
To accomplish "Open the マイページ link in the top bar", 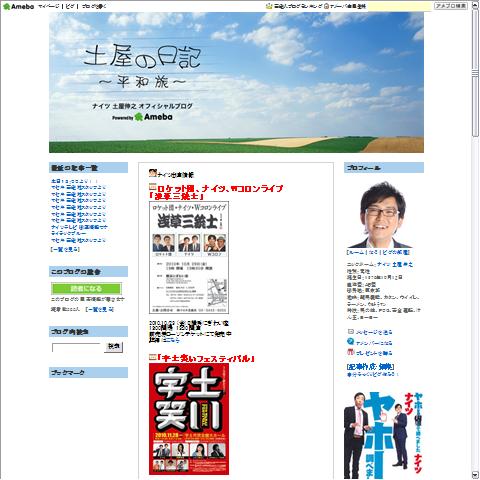I will (x=49, y=6).
